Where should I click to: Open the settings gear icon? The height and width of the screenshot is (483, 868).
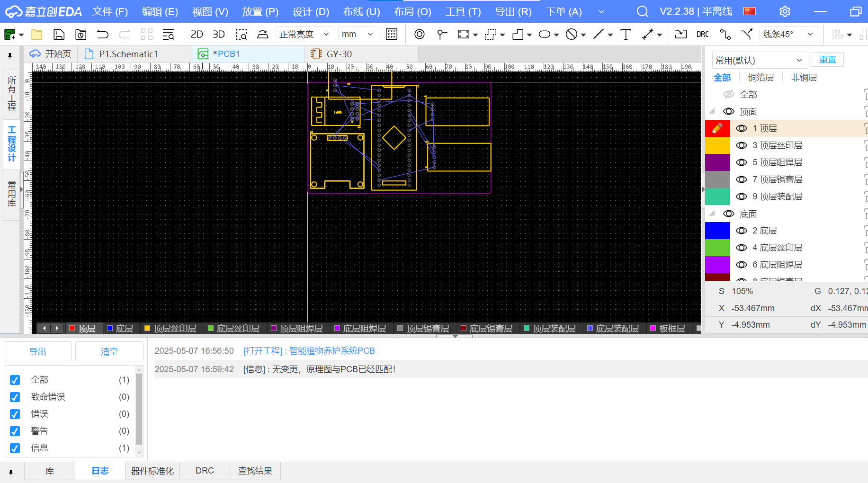pyautogui.click(x=785, y=11)
